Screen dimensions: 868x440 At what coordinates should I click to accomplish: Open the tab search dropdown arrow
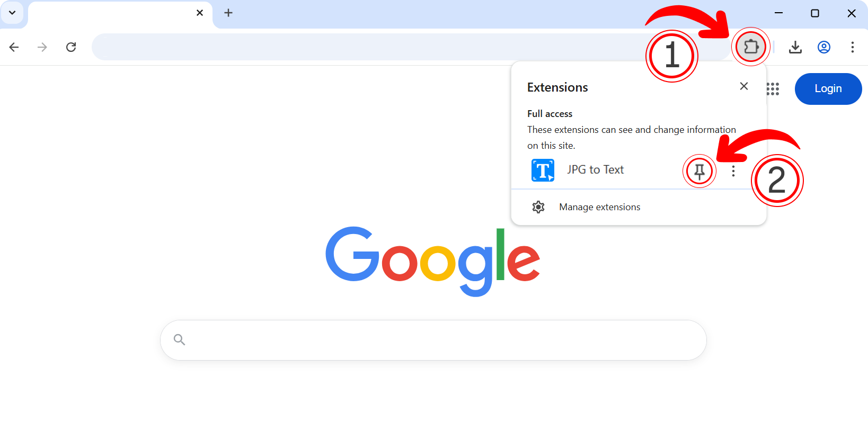(12, 13)
